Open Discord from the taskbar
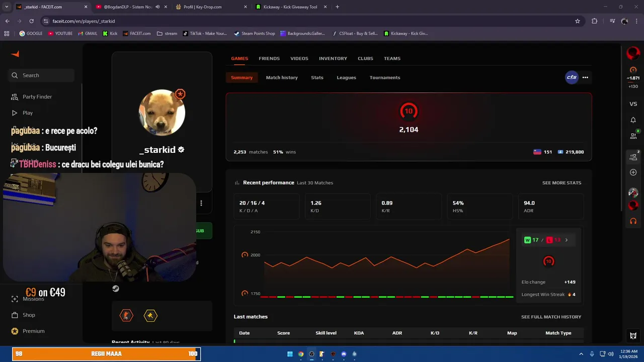644x362 pixels. click(344, 354)
